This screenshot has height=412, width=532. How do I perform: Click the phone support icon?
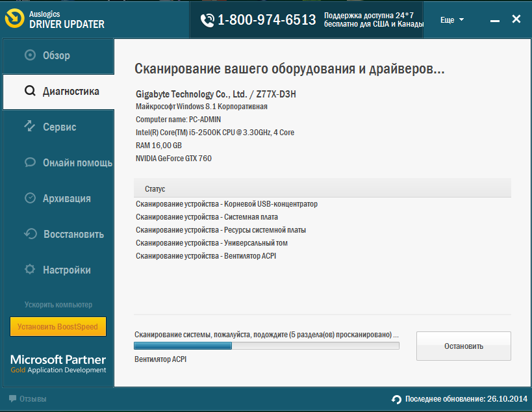tap(207, 20)
